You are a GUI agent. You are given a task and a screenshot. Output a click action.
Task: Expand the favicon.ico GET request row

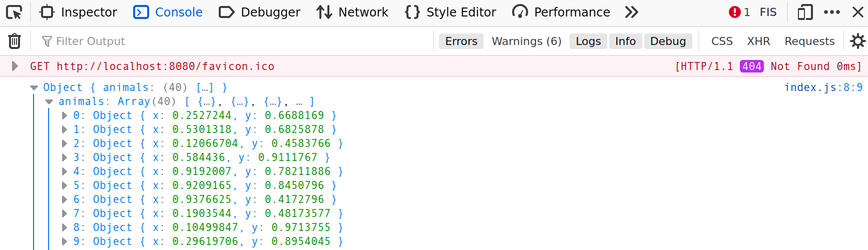point(15,66)
